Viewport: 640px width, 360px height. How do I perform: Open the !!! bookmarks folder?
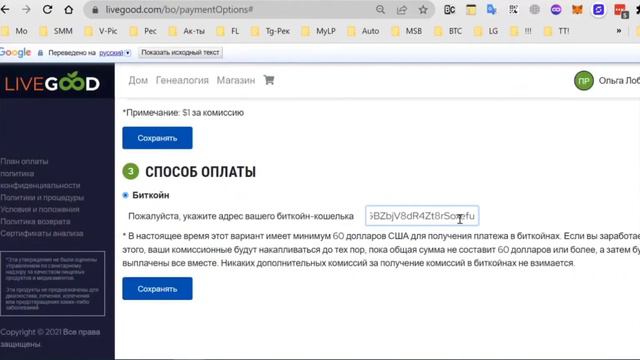click(521, 31)
